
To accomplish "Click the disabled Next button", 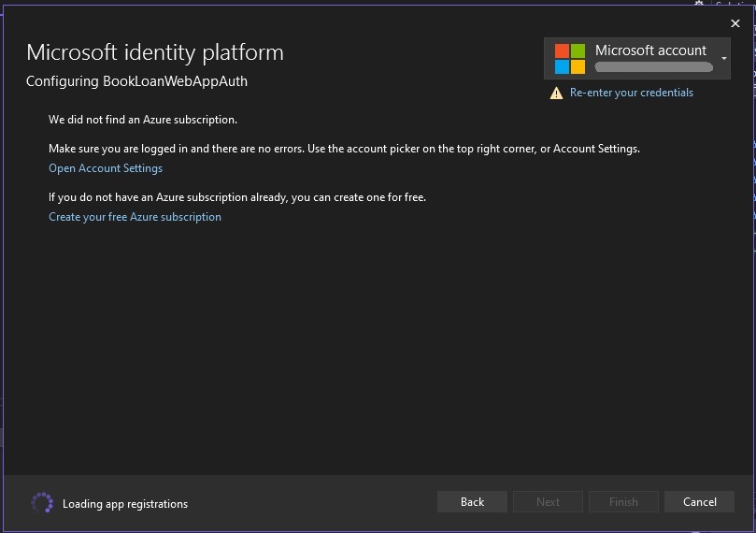I will 548,501.
